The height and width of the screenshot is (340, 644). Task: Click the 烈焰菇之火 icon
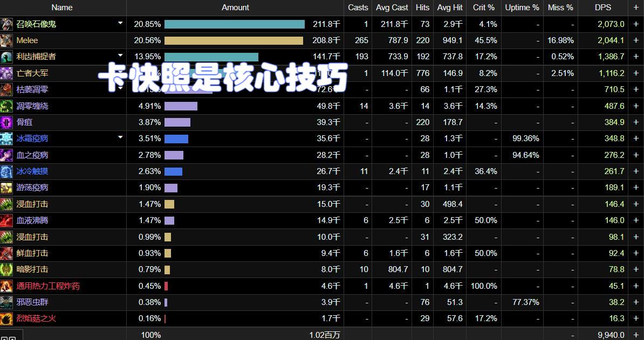point(6,318)
